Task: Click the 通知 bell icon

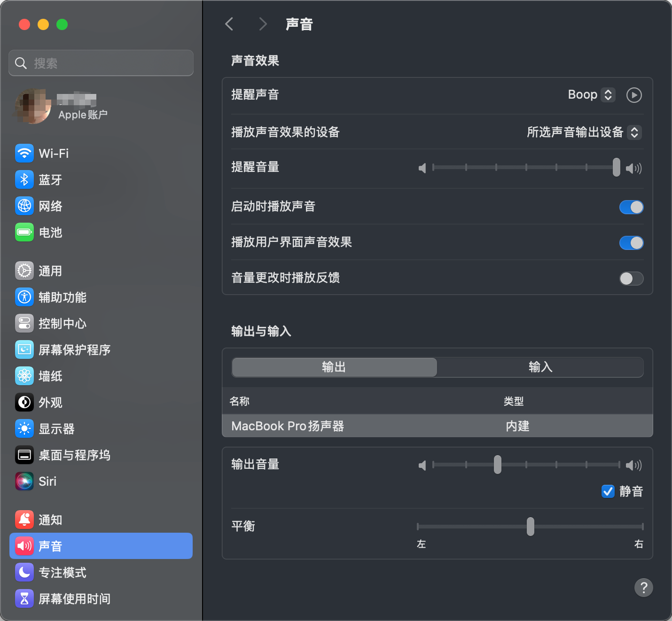Action: pyautogui.click(x=24, y=520)
